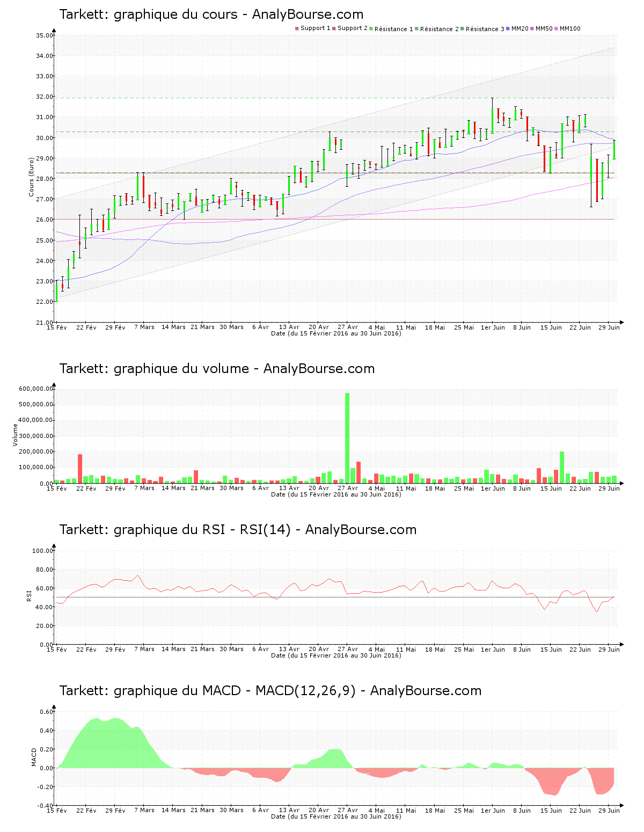644x832 pixels.
Task: Click the Support 1 red legend swatch
Action: (x=297, y=28)
